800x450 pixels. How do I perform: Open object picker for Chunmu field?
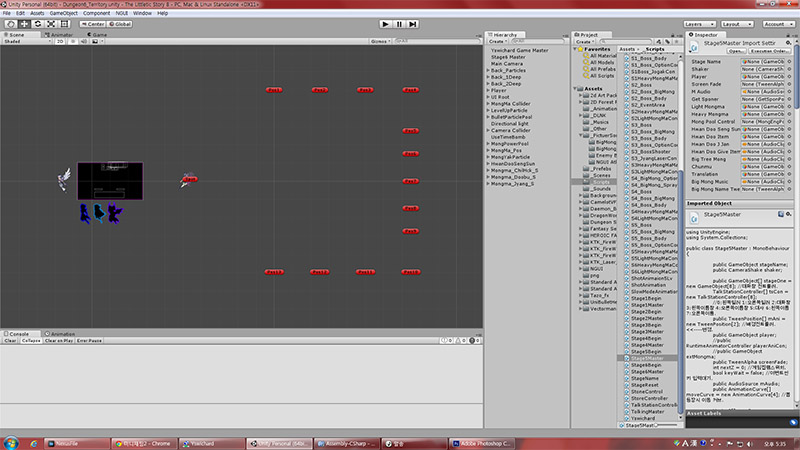coord(789,167)
